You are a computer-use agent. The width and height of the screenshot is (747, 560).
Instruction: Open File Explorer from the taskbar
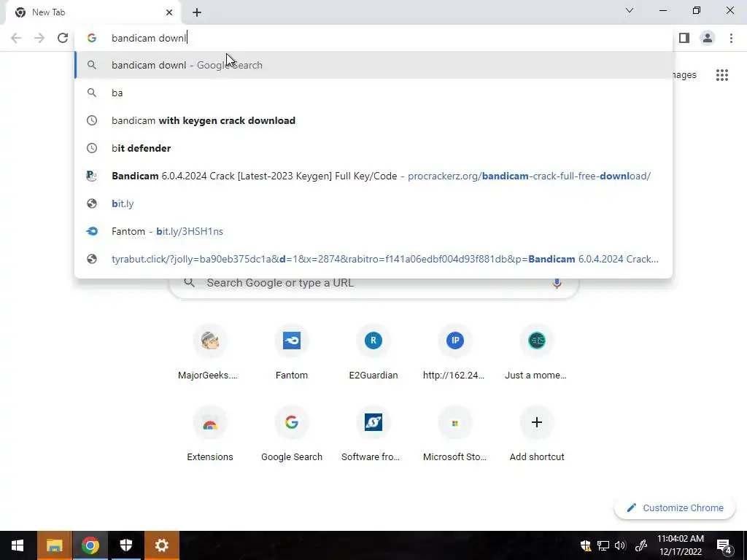54,545
